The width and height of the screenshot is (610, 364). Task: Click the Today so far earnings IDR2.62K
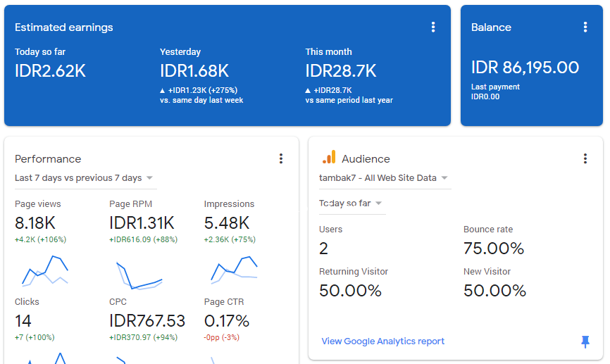50,71
